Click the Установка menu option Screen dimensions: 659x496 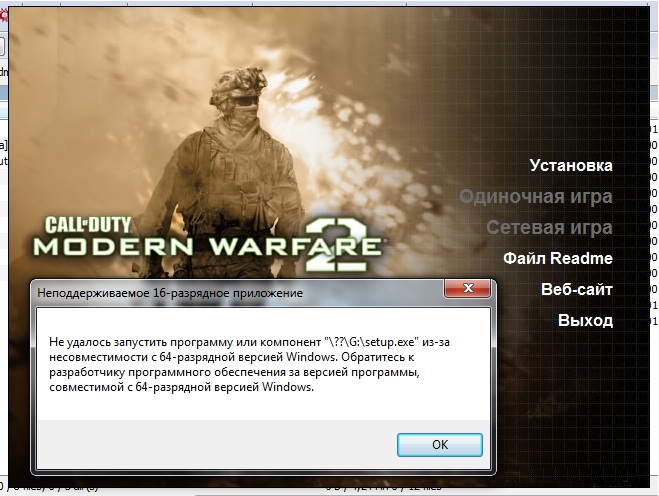click(570, 166)
